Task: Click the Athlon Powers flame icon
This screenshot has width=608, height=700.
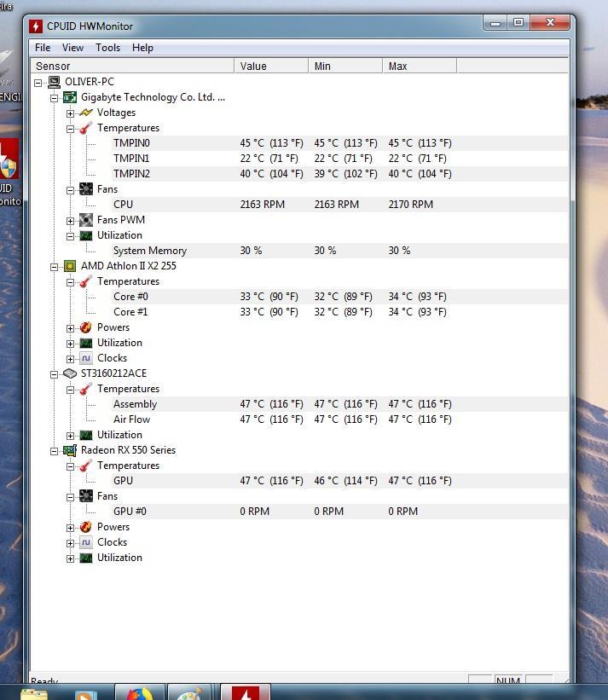Action: (x=86, y=327)
